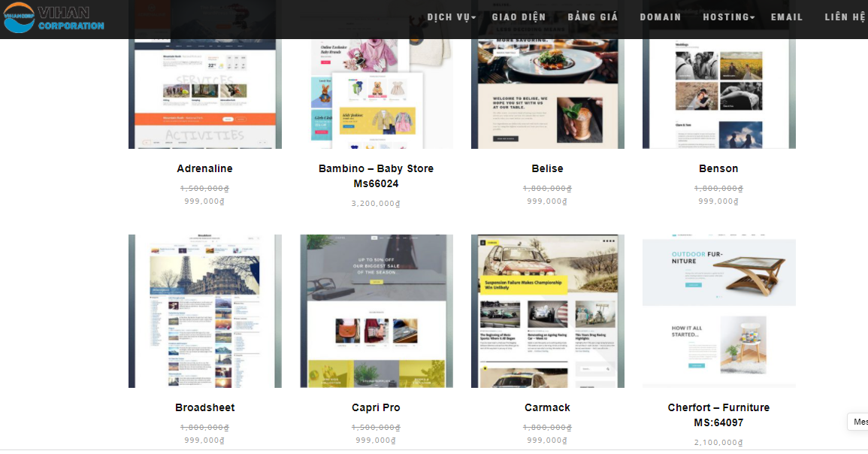Image resolution: width=868 pixels, height=454 pixels.
Task: Open the Giao Diện menu item
Action: pos(519,17)
